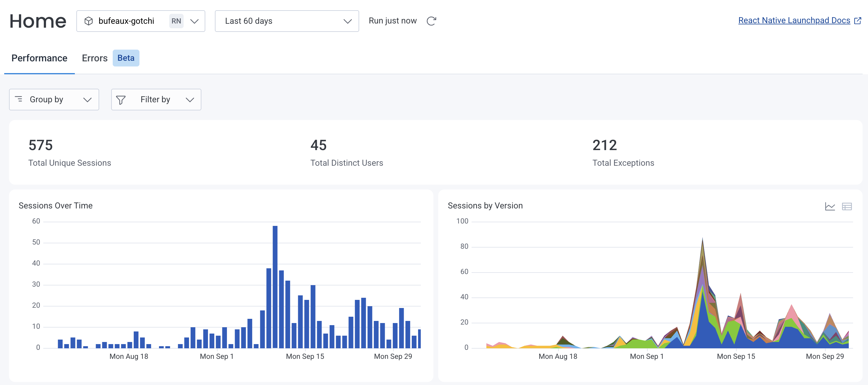Select the Performance tab
Image resolution: width=868 pixels, height=385 pixels.
(39, 58)
